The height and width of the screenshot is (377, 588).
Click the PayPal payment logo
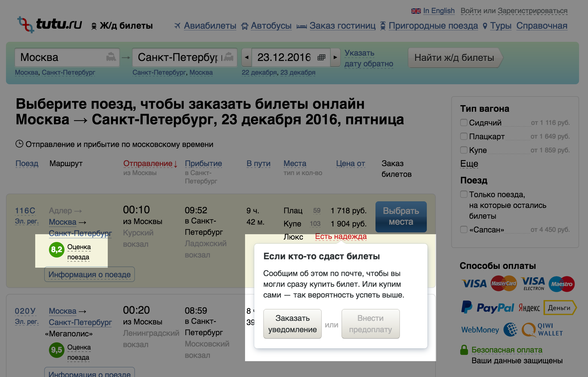(488, 307)
